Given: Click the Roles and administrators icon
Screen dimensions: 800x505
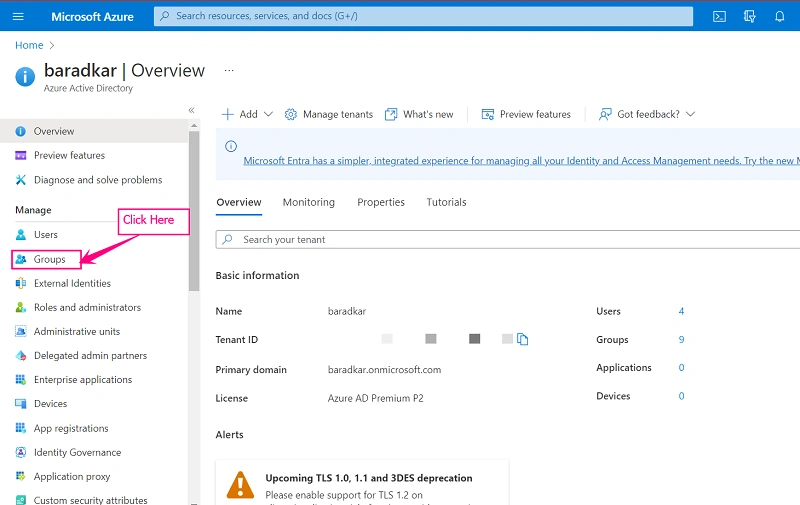Looking at the screenshot, I should point(20,307).
